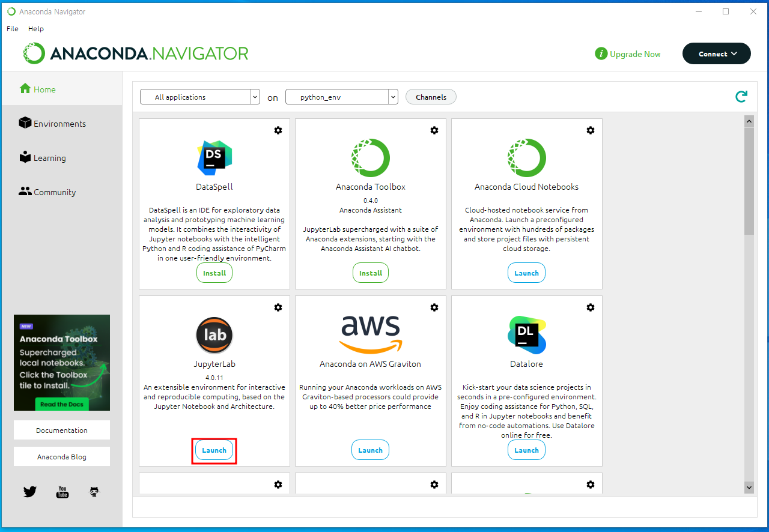
Task: Launch Anaconda Cloud Notebooks
Action: [527, 273]
